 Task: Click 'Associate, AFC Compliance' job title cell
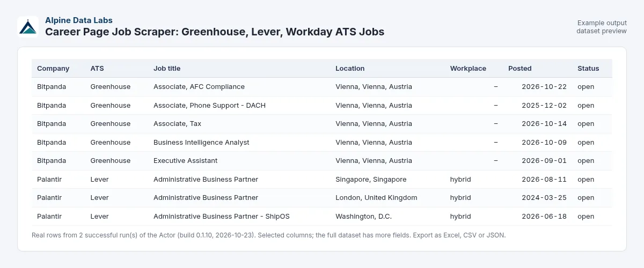(199, 87)
